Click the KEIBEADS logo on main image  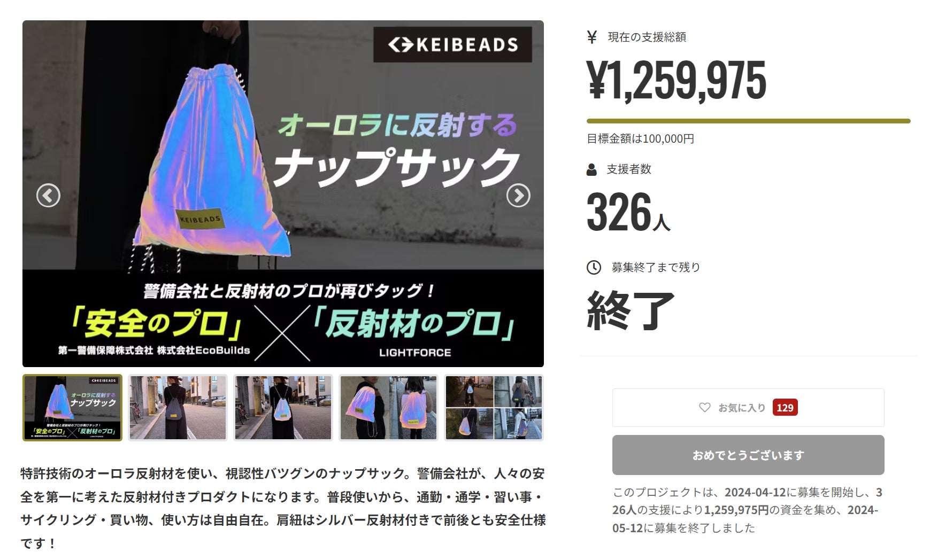click(x=452, y=44)
